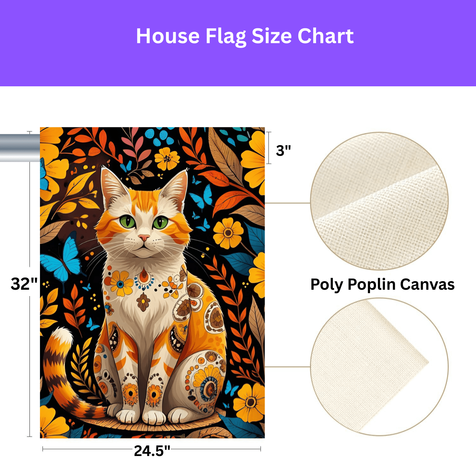Click the "Poly Poplin Canvas" text

pos(382,284)
